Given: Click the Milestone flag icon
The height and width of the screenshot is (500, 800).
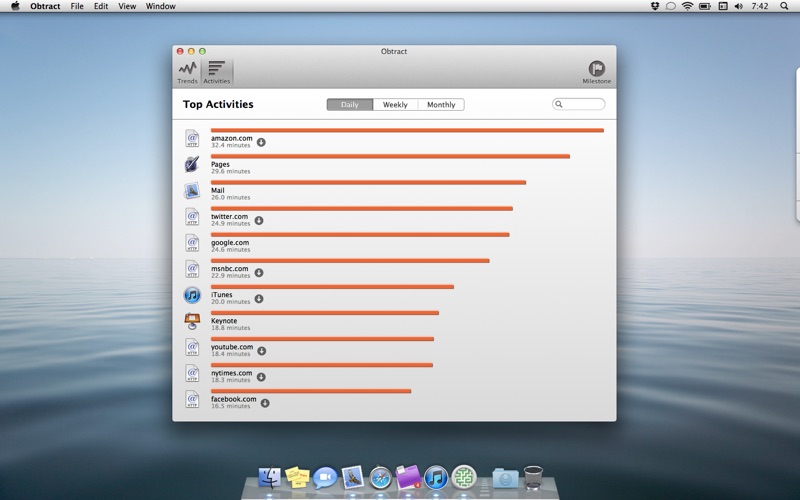Looking at the screenshot, I should pyautogui.click(x=596, y=68).
